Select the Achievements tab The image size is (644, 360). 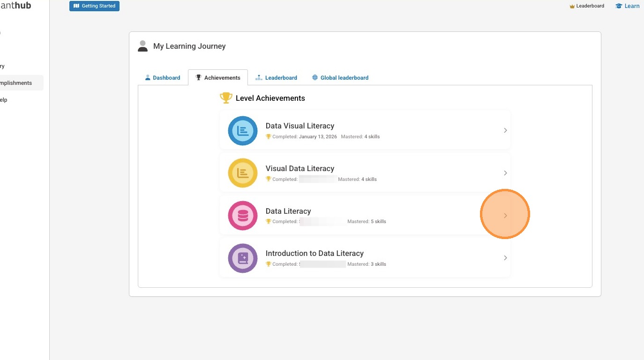(218, 78)
